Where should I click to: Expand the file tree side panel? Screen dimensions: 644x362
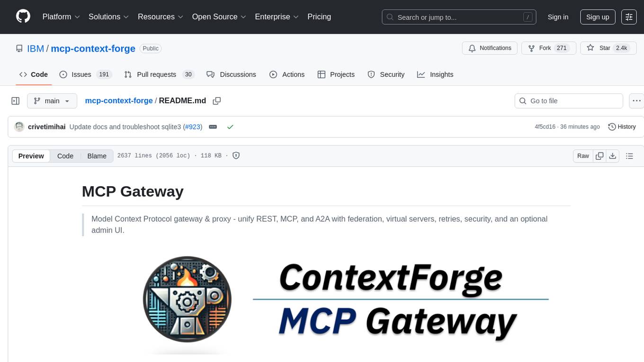pyautogui.click(x=15, y=101)
